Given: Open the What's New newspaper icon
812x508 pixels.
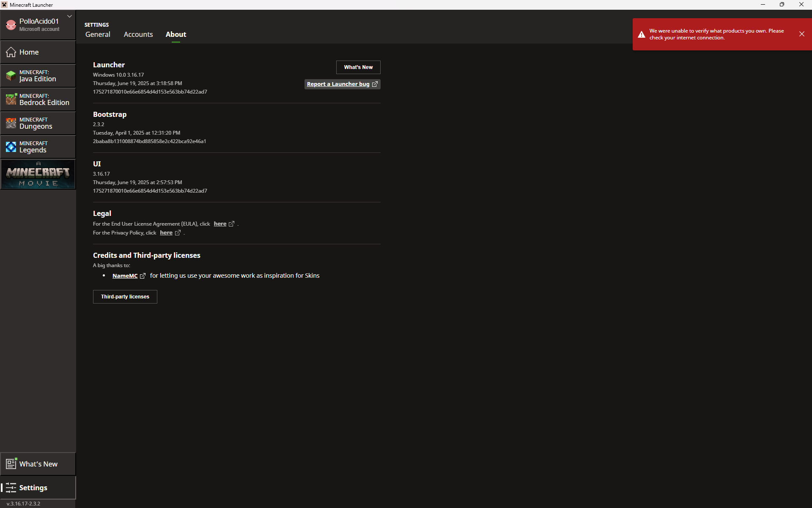Looking at the screenshot, I should click(11, 464).
